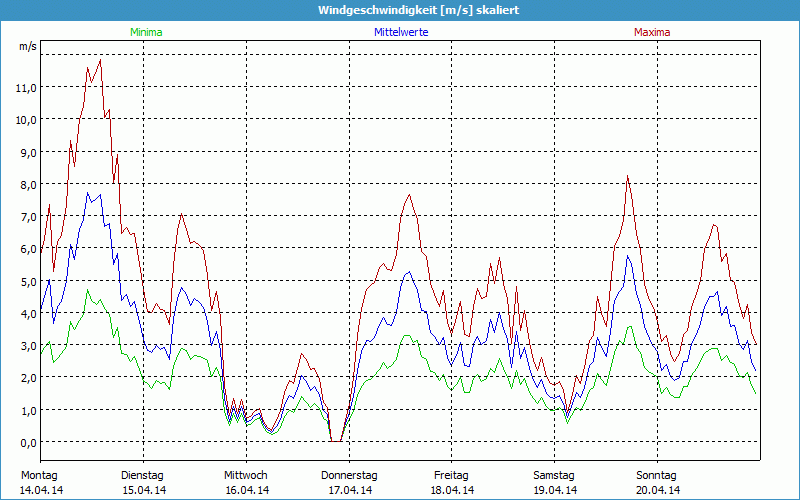This screenshot has width=800, height=500.
Task: Click the m/s unit label
Action: pyautogui.click(x=27, y=47)
